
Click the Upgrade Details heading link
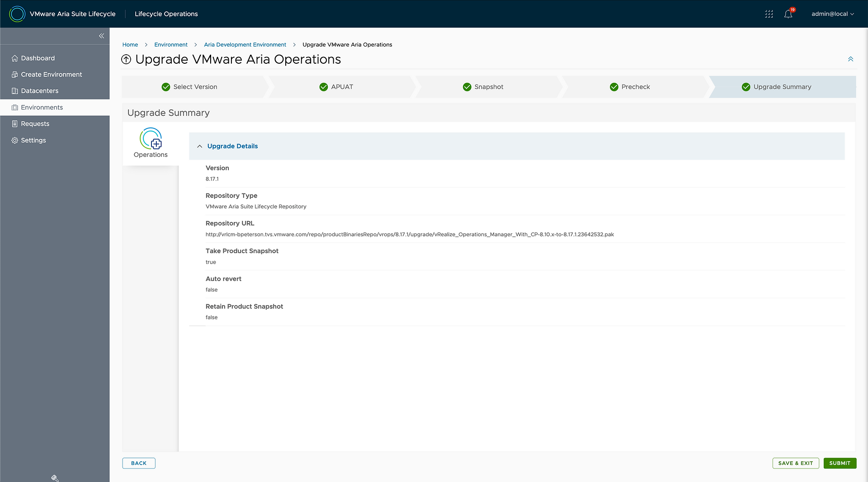click(x=232, y=146)
